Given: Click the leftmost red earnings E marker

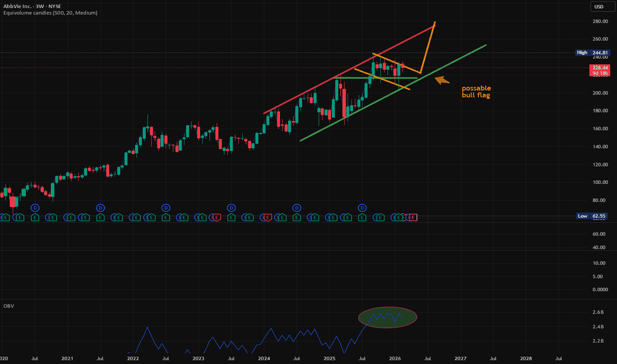Looking at the screenshot, I should [x=216, y=217].
